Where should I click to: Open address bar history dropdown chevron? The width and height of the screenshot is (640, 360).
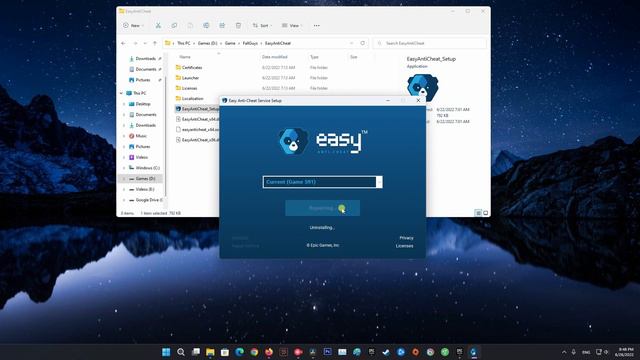pyautogui.click(x=351, y=43)
